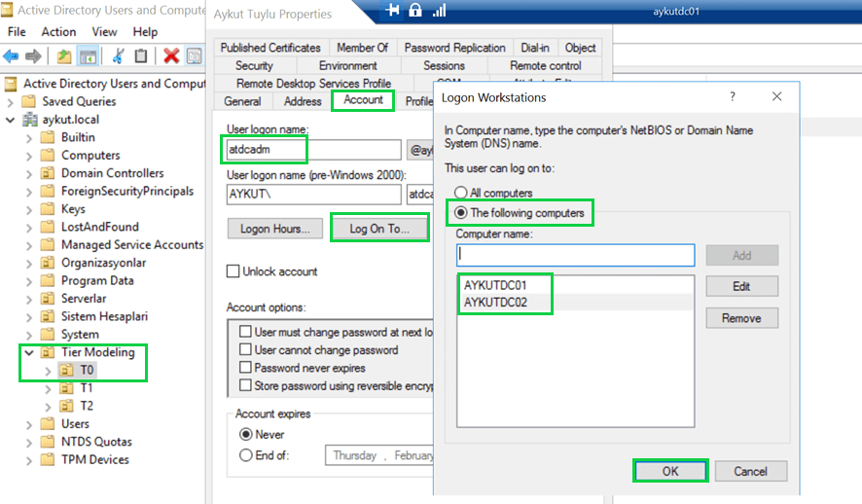This screenshot has width=862, height=504.
Task: Select Program Data in the tree
Action: coord(97,281)
